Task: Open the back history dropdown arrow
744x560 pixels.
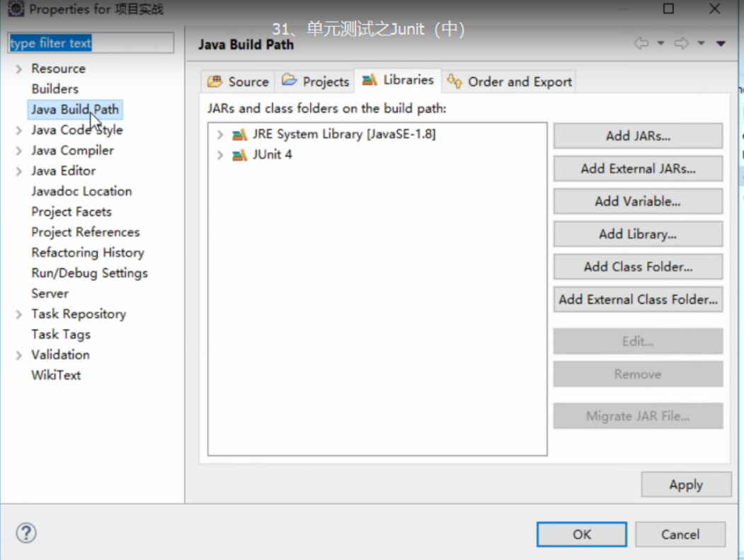Action: pos(660,44)
